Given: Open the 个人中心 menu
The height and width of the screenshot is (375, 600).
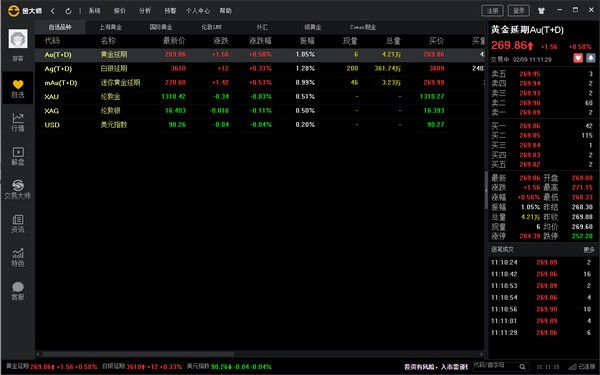Looking at the screenshot, I should coord(198,11).
